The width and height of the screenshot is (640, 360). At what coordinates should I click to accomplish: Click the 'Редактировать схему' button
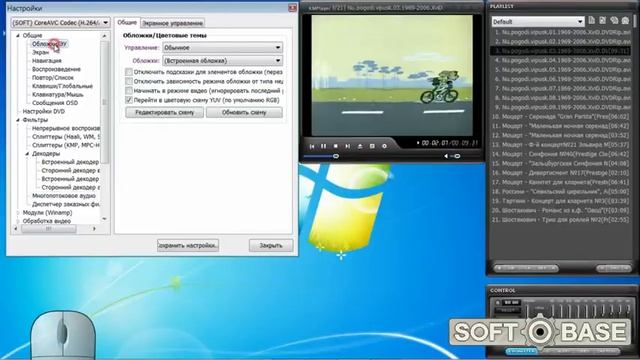[164, 112]
